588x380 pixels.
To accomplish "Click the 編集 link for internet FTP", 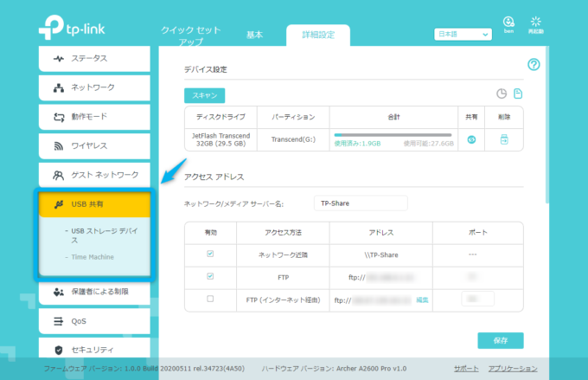I will (422, 300).
